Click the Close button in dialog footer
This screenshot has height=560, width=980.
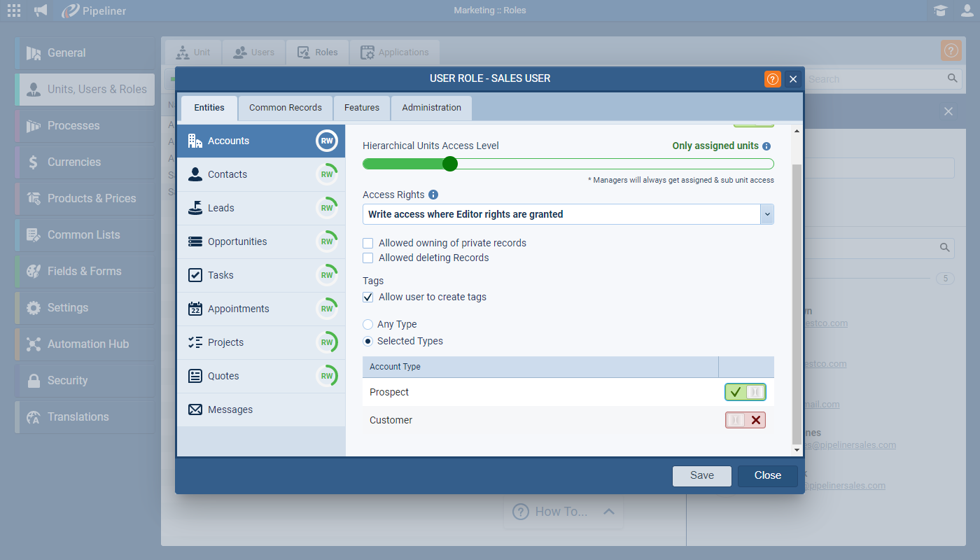pyautogui.click(x=767, y=476)
